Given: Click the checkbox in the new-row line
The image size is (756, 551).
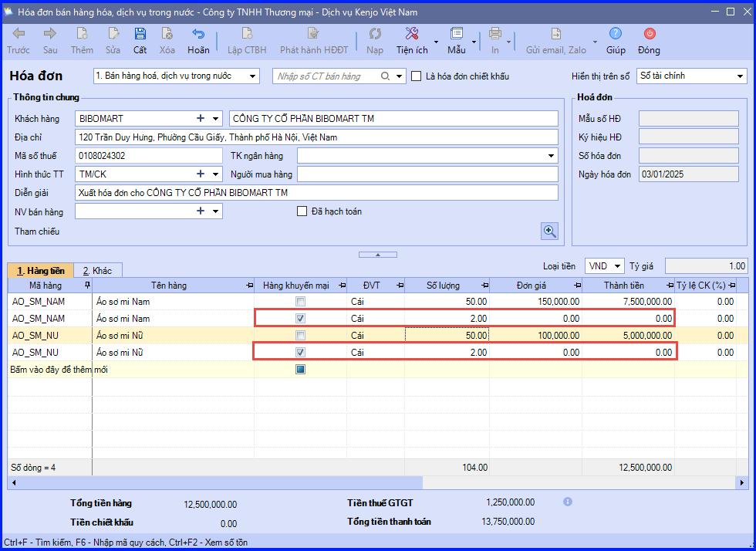Looking at the screenshot, I should point(300,369).
